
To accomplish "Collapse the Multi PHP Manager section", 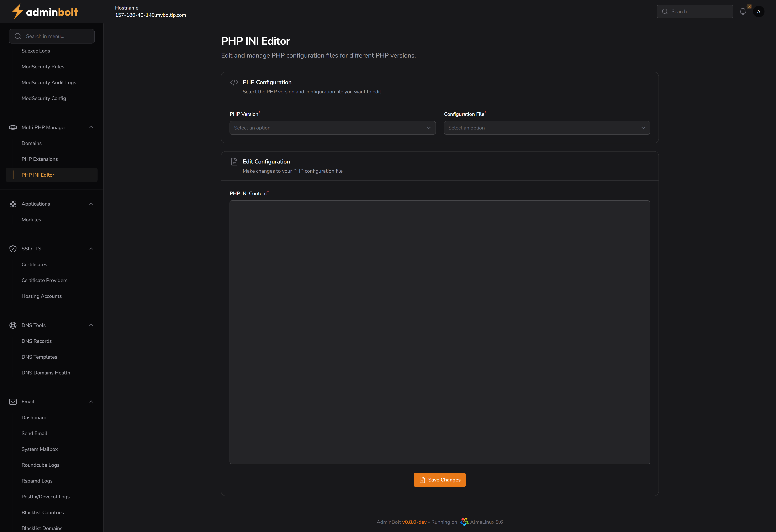I will click(x=91, y=127).
